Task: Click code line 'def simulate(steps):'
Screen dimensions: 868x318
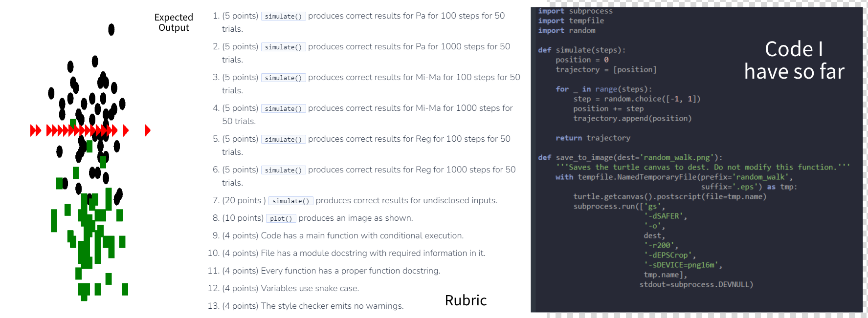Action: click(x=581, y=50)
